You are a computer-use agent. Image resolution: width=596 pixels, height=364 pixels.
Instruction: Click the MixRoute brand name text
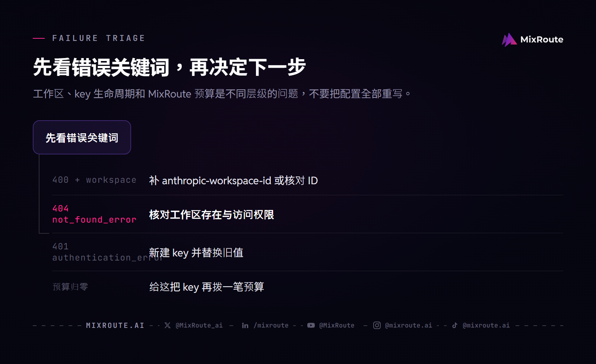point(542,39)
